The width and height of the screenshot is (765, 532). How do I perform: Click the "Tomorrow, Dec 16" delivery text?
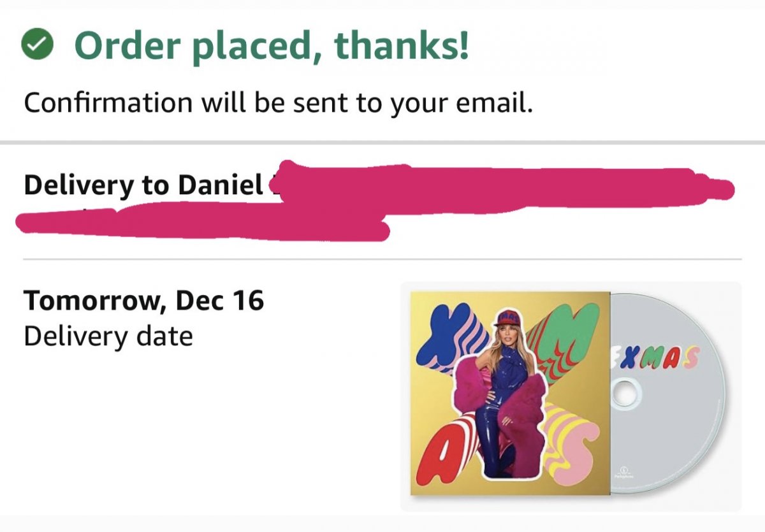[x=143, y=301]
